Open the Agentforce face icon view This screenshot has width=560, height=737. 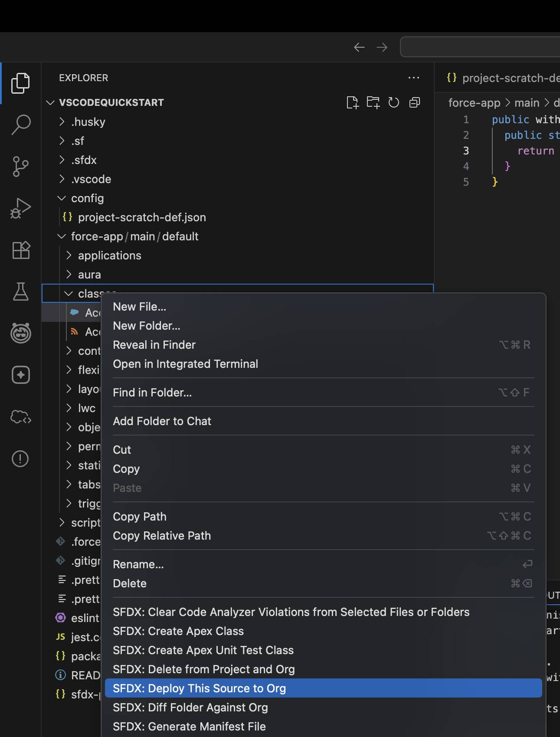point(20,333)
